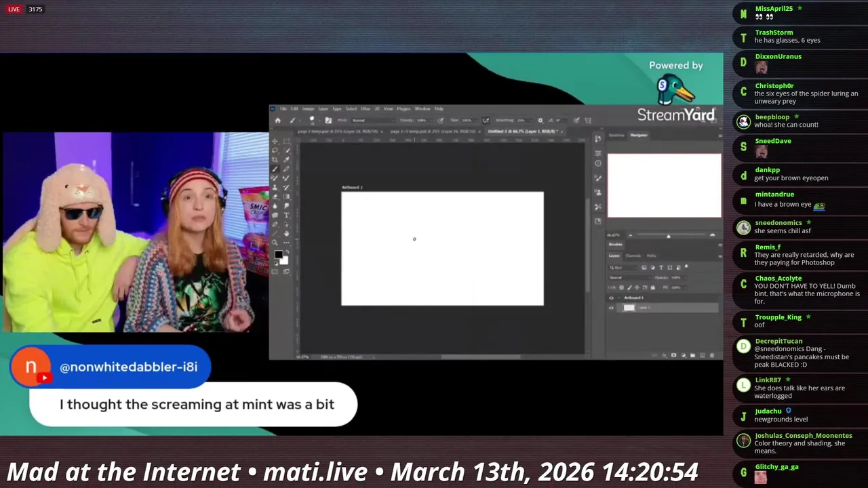Toggle airbrush build-up effect button
The image size is (868, 488).
[x=486, y=120]
